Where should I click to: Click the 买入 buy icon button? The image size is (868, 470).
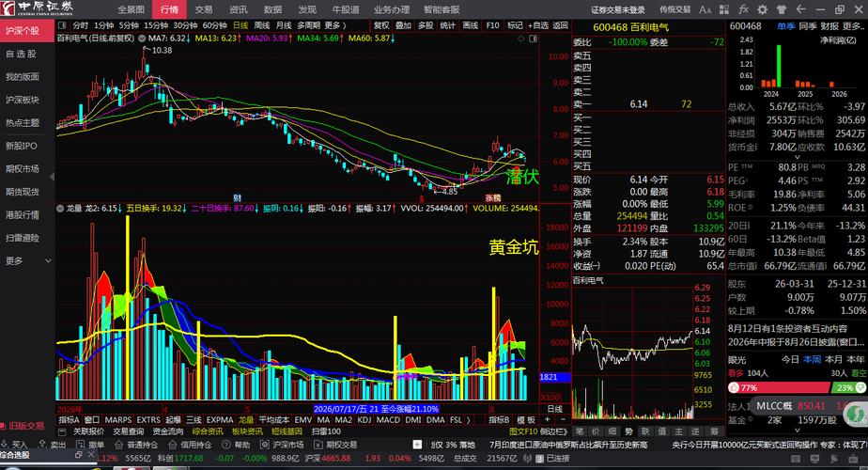(x=14, y=445)
